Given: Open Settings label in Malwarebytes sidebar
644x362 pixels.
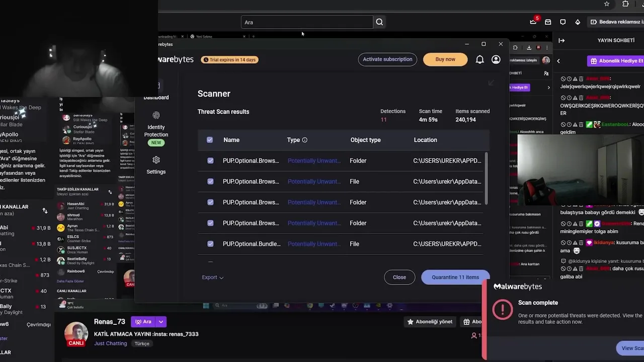Looking at the screenshot, I should 156,172.
